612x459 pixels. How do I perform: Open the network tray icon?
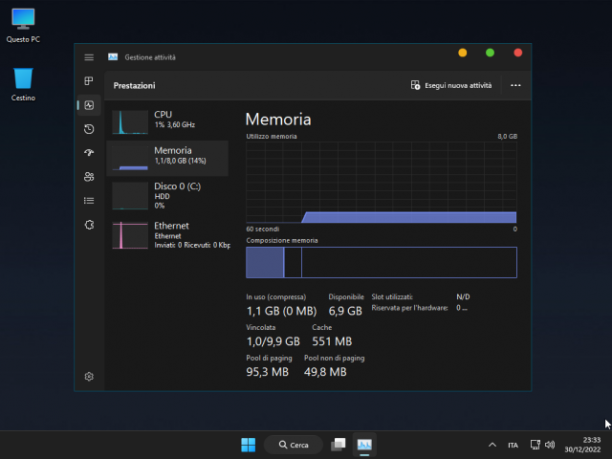(x=535, y=445)
